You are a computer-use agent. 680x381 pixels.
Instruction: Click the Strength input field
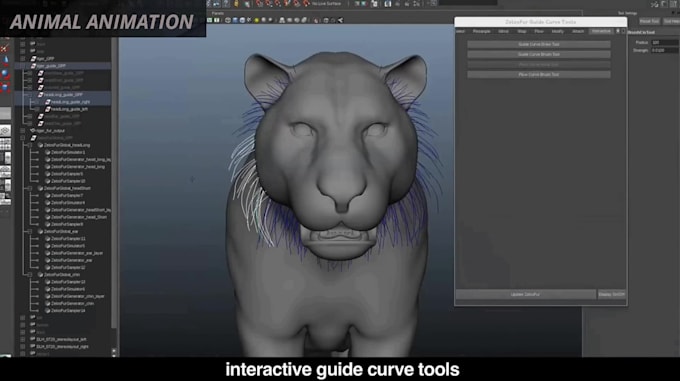[664, 50]
